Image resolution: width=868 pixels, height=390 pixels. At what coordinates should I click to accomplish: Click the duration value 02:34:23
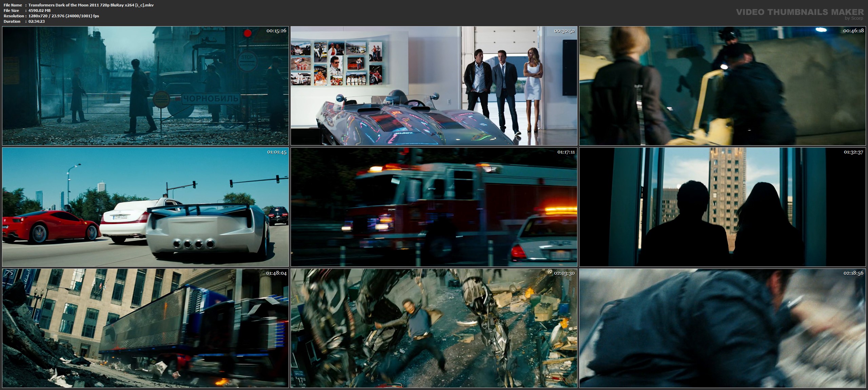[x=37, y=21]
